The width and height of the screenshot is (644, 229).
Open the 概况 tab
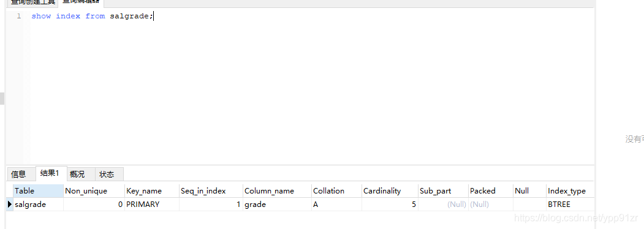tap(77, 174)
